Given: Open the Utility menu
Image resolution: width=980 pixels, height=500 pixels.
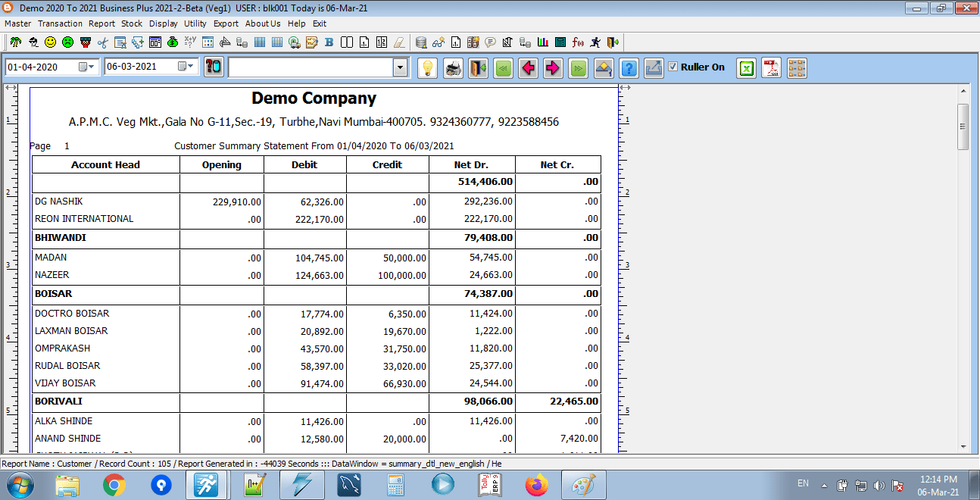Looking at the screenshot, I should point(195,23).
